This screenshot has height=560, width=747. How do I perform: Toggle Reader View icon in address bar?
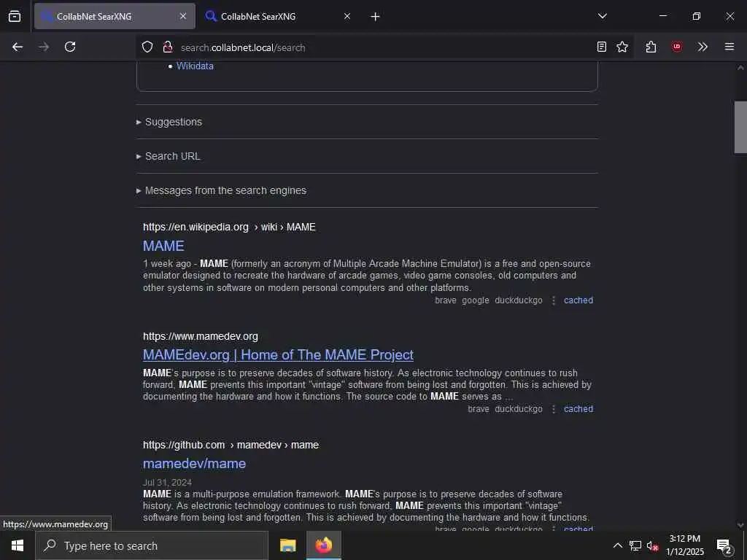point(602,47)
